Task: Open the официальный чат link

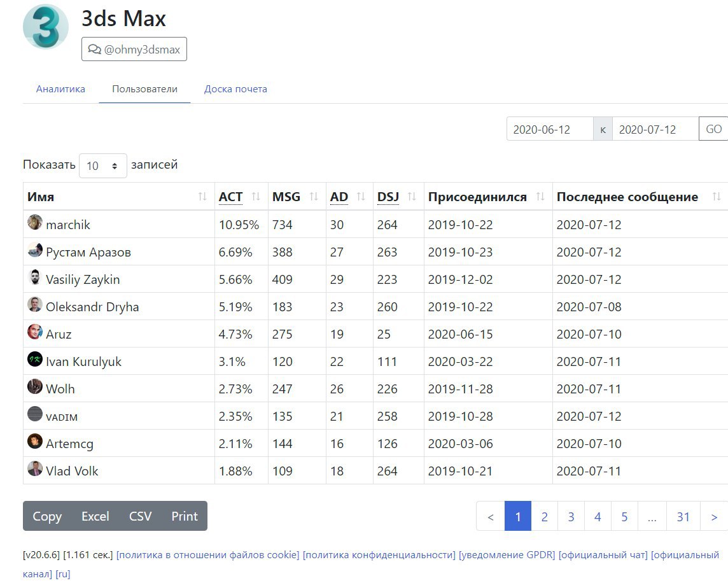Action: tap(603, 554)
